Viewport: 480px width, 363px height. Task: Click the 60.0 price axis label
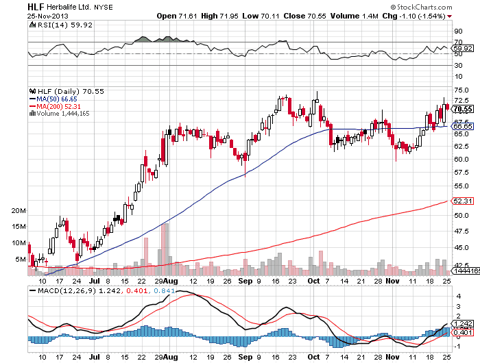(x=461, y=159)
